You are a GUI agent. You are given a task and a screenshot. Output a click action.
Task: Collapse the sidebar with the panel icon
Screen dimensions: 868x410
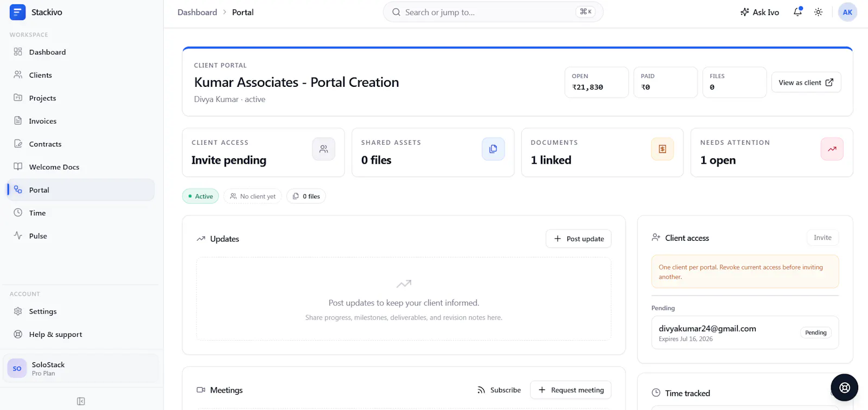coord(81,401)
